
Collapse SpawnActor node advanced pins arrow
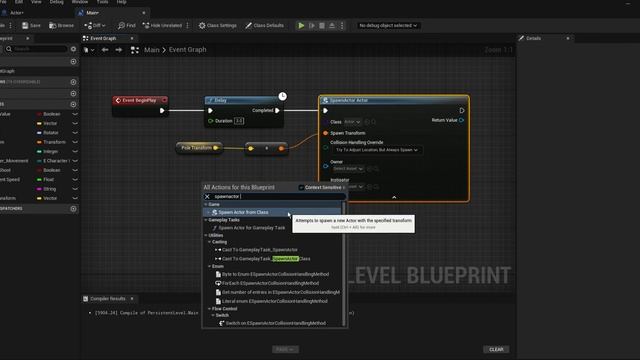point(394,197)
